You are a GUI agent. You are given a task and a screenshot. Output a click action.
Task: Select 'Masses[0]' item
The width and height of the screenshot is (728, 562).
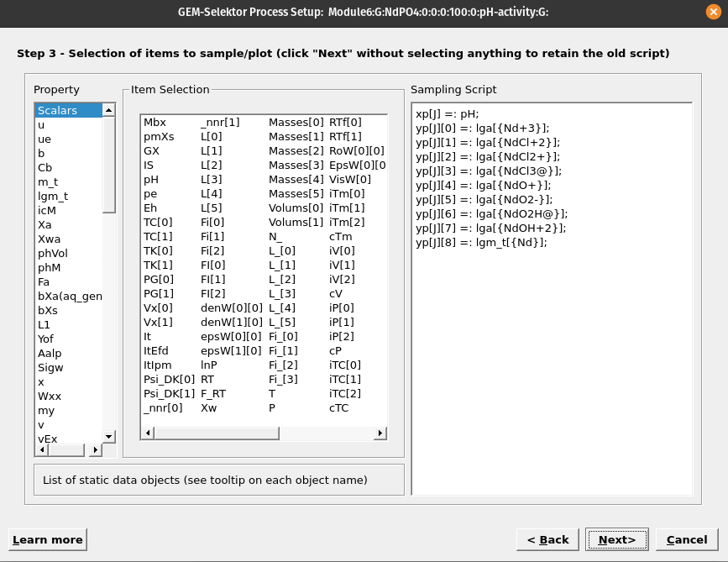click(296, 122)
